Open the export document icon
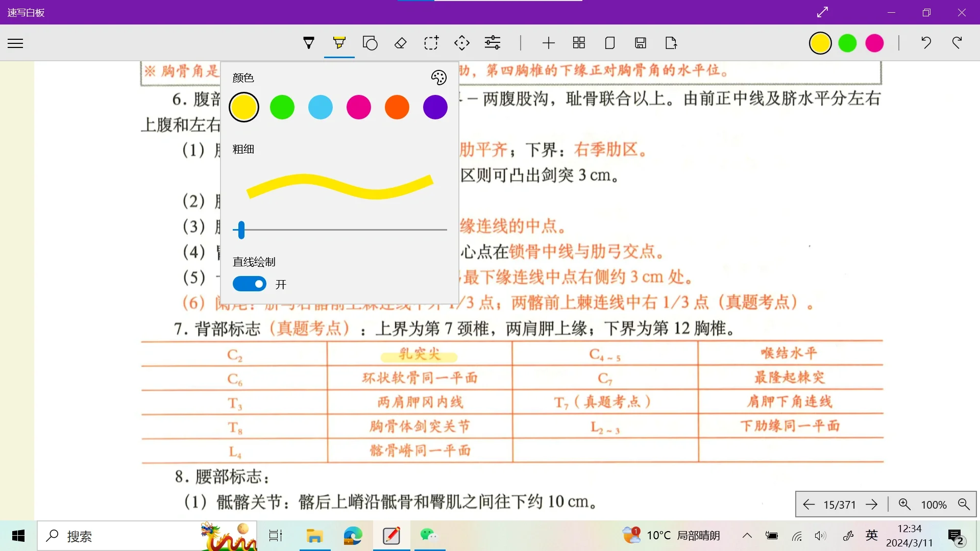Viewport: 980px width, 551px height. [671, 43]
